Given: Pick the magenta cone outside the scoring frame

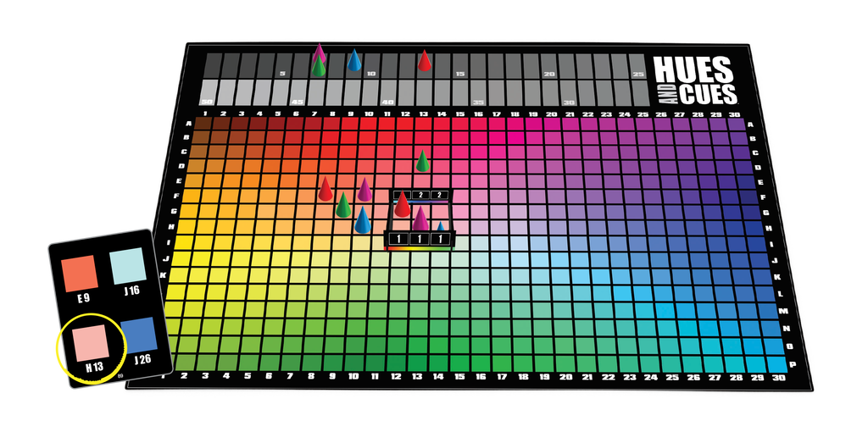Looking at the screenshot, I should [x=364, y=190].
